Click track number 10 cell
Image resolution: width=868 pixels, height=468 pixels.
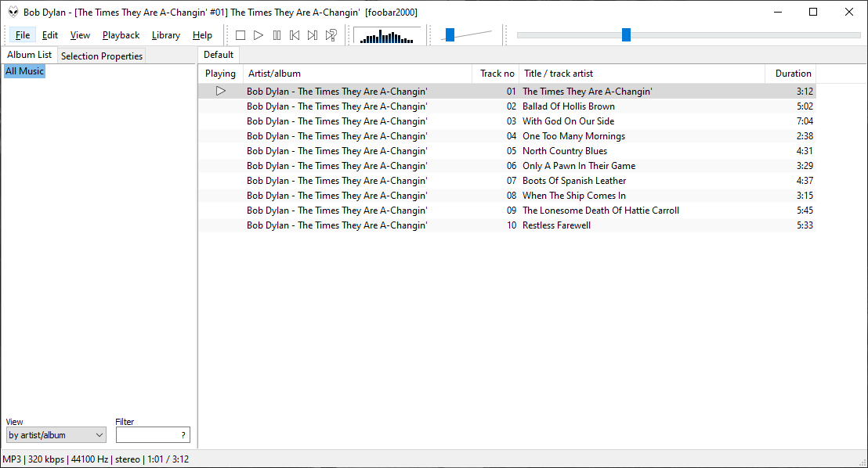511,225
